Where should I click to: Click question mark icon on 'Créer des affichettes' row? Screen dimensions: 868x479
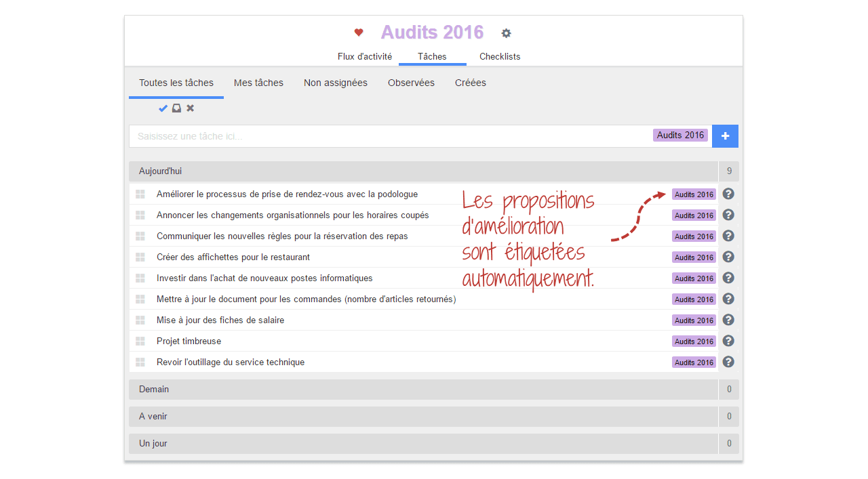click(728, 257)
